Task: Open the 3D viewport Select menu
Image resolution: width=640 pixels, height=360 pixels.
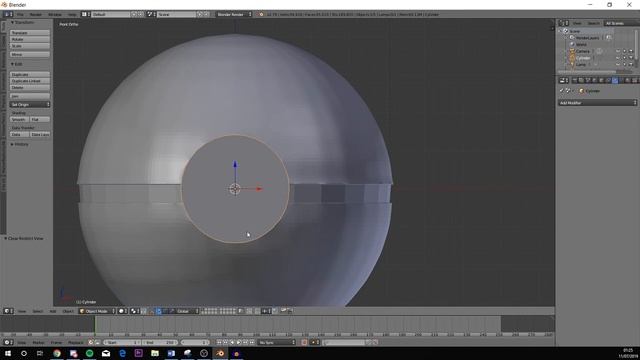Action: 38,311
